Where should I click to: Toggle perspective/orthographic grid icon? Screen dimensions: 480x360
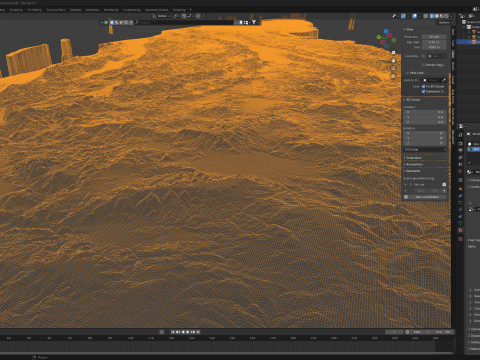pos(393,76)
